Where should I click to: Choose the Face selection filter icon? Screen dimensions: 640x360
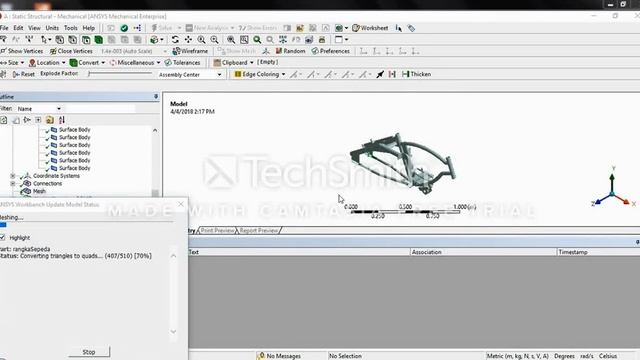tap(86, 40)
